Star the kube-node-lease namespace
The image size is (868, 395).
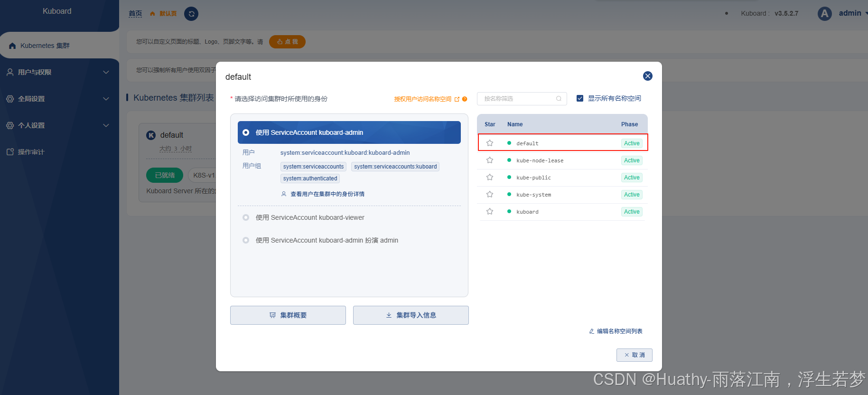[x=490, y=160]
